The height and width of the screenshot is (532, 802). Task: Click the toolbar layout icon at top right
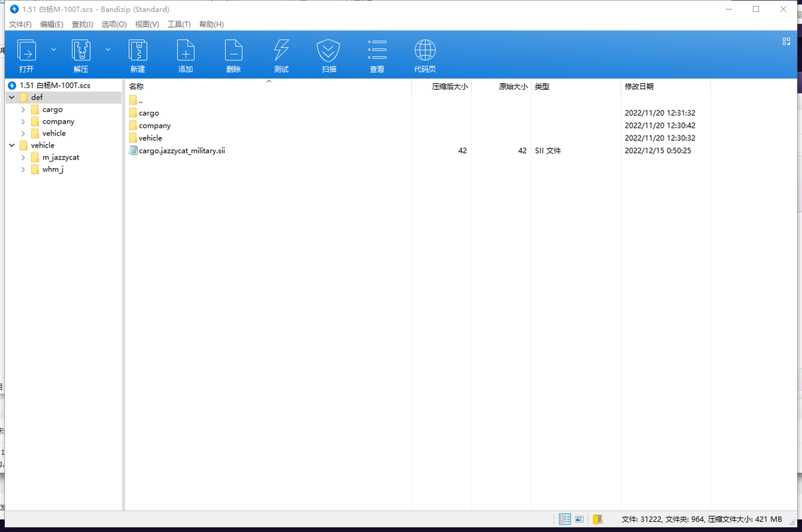pyautogui.click(x=786, y=41)
